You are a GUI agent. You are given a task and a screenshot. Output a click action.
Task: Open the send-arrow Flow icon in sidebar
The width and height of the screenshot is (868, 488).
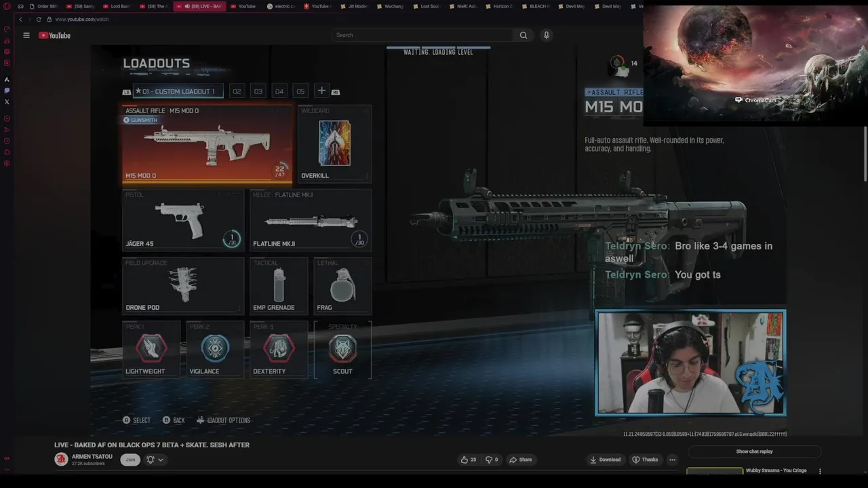[7, 129]
